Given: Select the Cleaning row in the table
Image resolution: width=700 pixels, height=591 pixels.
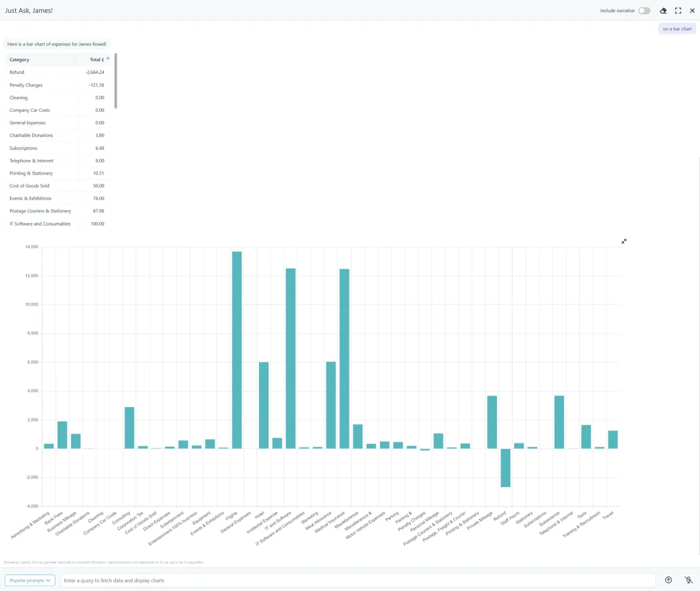Looking at the screenshot, I should point(58,97).
